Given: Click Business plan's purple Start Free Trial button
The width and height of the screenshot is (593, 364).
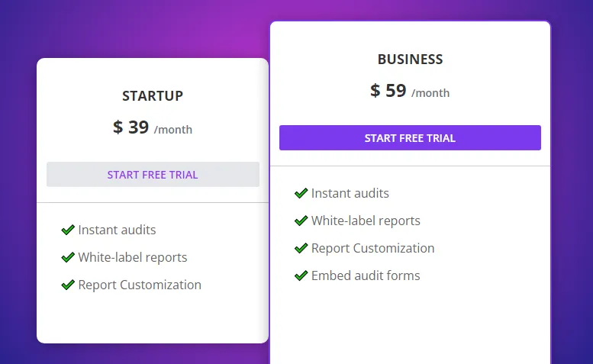Looking at the screenshot, I should click(410, 137).
